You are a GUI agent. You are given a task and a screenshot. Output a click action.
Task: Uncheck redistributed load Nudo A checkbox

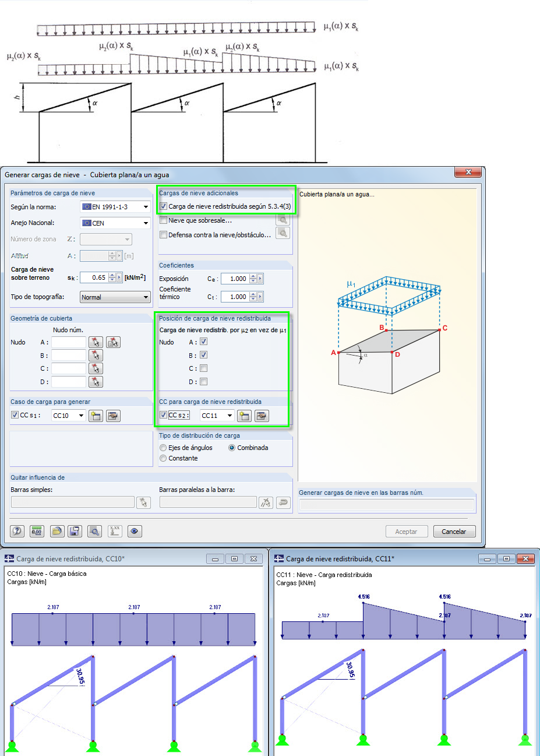pyautogui.click(x=203, y=342)
